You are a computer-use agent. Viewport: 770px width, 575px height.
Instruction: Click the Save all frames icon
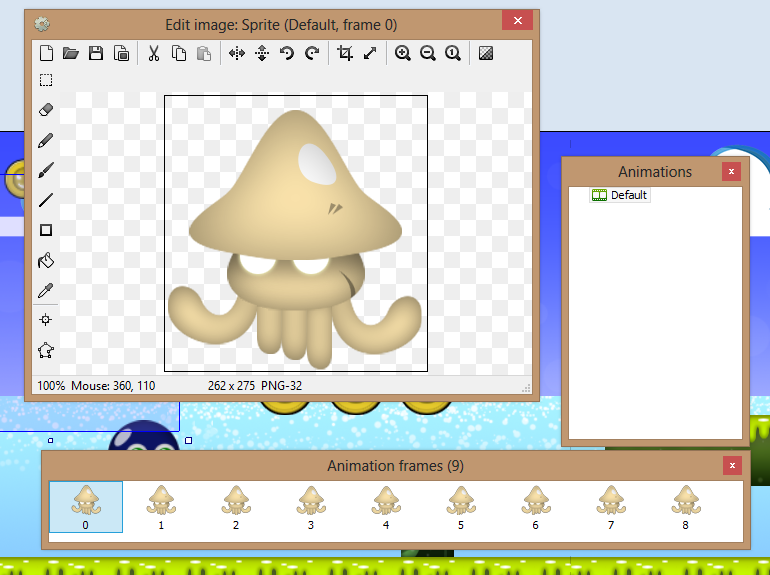(121, 53)
